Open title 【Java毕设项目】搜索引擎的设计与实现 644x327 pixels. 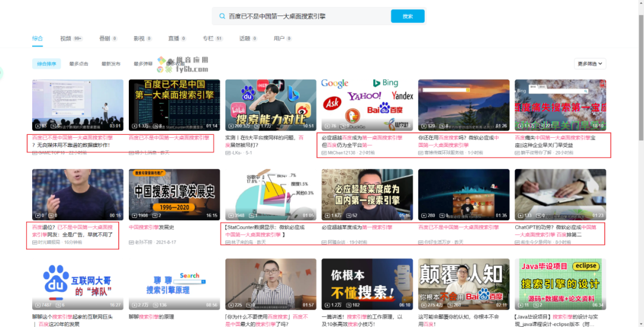[556, 320]
